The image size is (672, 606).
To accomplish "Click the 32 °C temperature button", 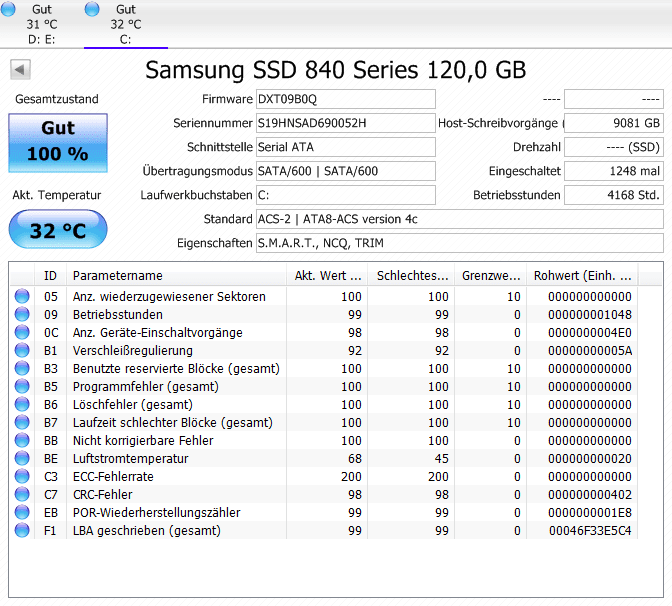I will pyautogui.click(x=58, y=229).
